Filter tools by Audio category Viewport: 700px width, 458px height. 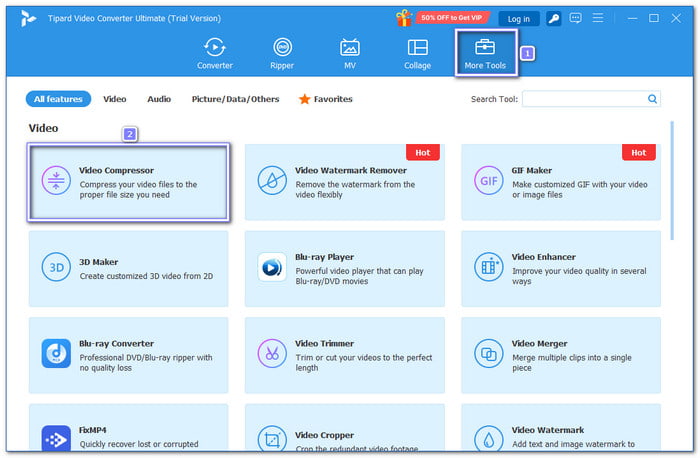coord(159,99)
